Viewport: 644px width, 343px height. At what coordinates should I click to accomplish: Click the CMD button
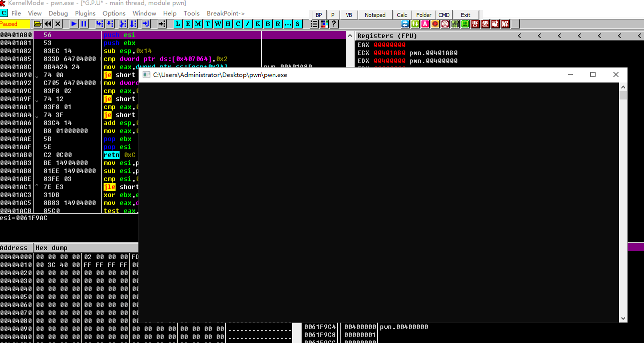tap(444, 15)
